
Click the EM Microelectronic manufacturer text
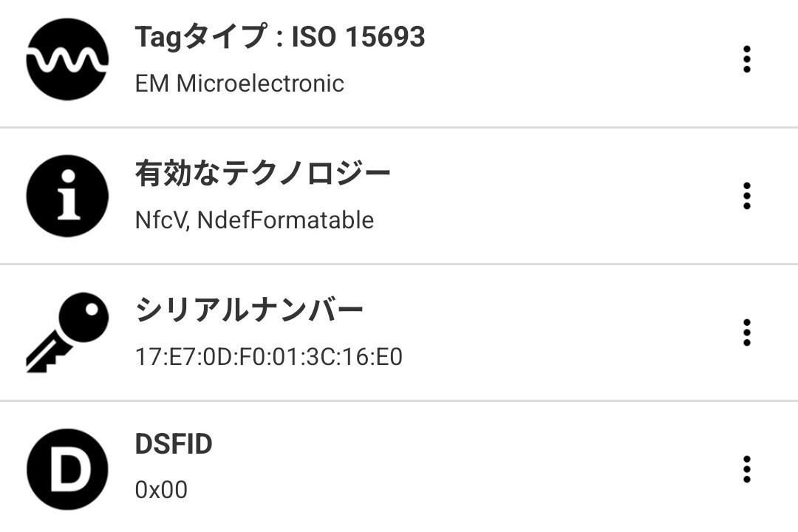tap(239, 83)
